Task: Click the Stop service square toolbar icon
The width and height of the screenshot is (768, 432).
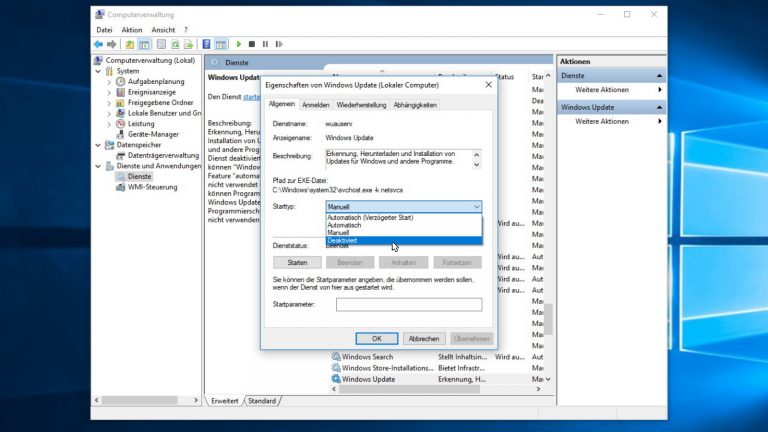Action: (251, 44)
